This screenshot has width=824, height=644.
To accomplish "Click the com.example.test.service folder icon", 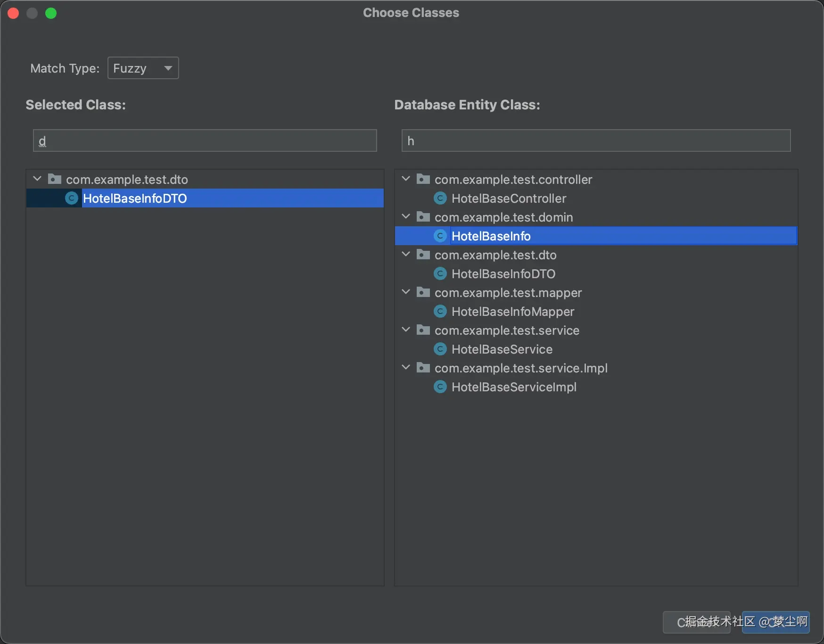I will [423, 330].
